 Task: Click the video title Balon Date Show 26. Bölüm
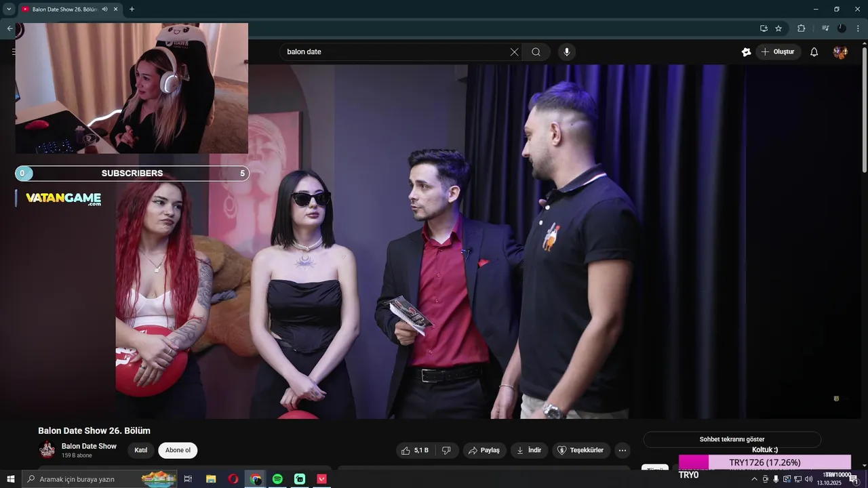point(94,430)
